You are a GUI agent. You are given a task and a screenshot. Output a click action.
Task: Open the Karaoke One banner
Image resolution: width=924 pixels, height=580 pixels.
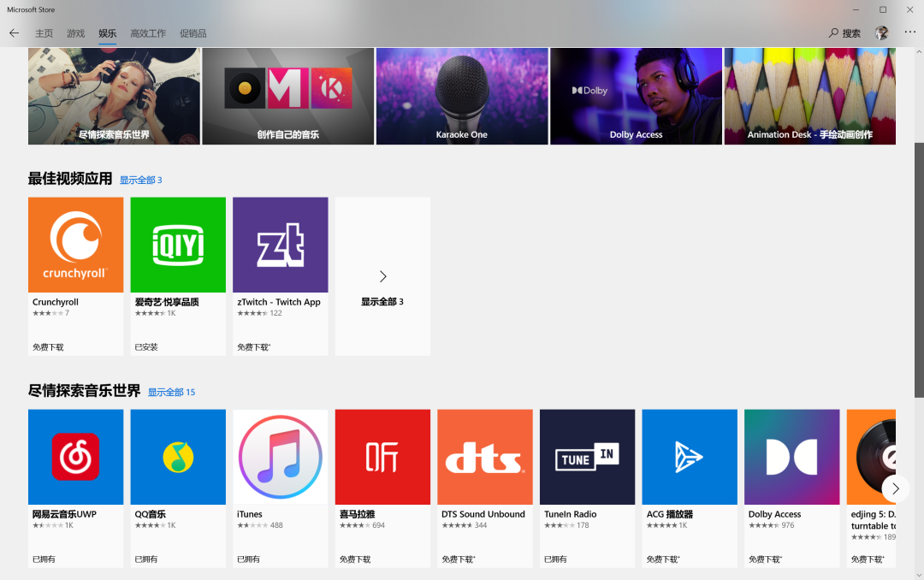point(461,96)
